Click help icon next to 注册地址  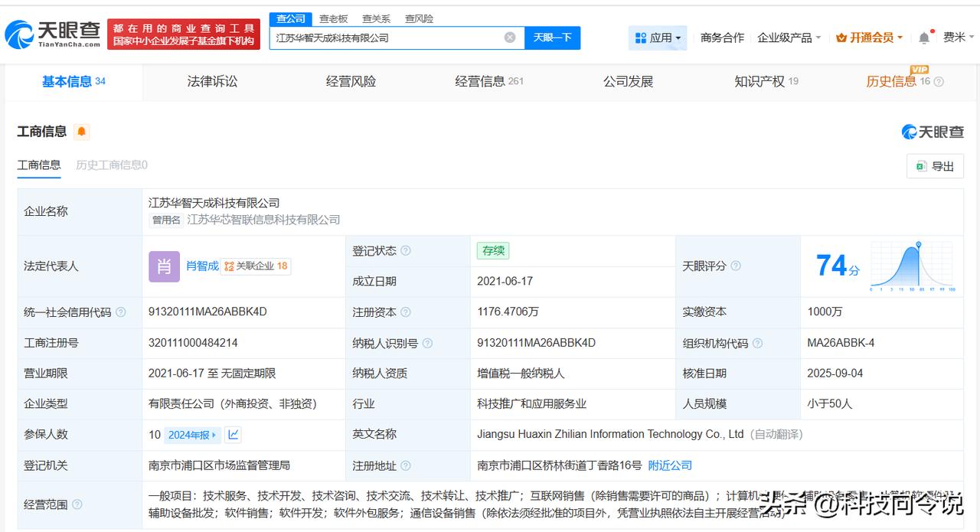pyautogui.click(x=406, y=465)
